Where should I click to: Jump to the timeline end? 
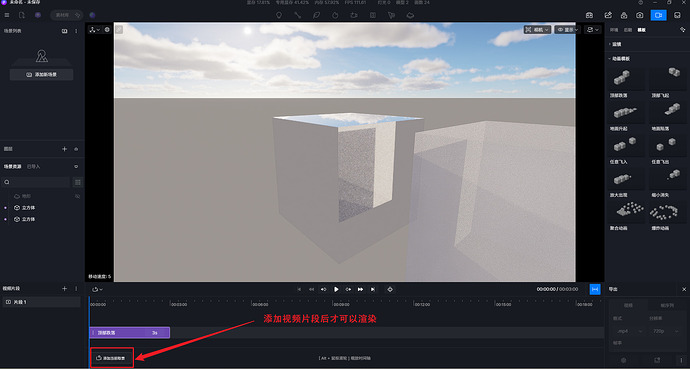coord(373,289)
